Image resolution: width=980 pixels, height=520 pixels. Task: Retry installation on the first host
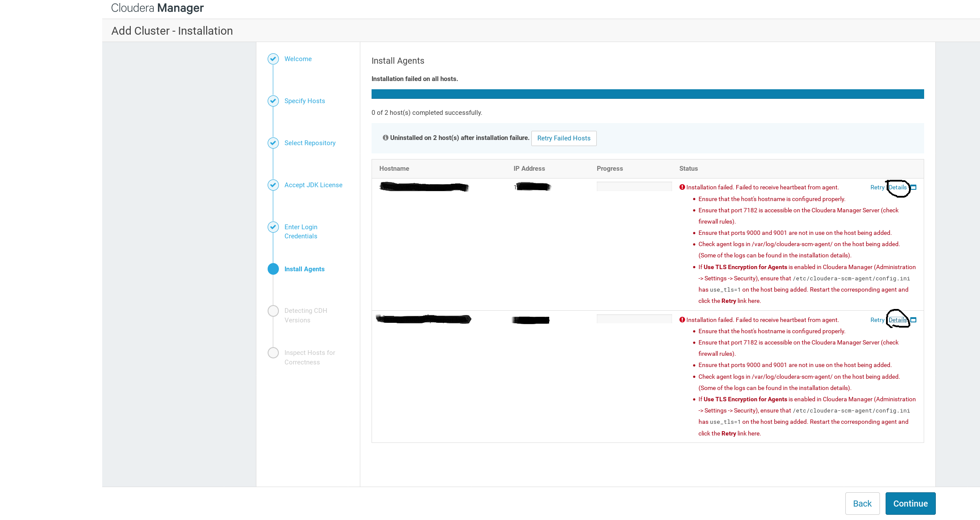point(877,188)
